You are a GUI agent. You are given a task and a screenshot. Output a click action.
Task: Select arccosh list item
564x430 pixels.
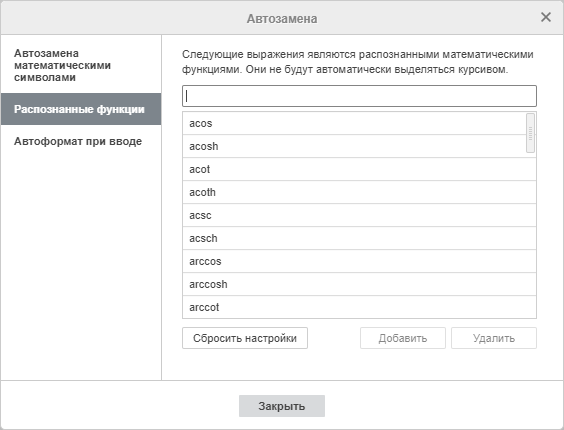(x=359, y=285)
